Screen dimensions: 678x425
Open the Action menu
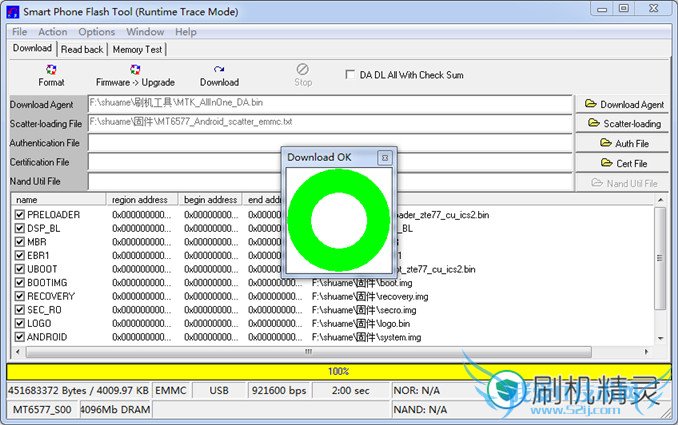tap(53, 32)
